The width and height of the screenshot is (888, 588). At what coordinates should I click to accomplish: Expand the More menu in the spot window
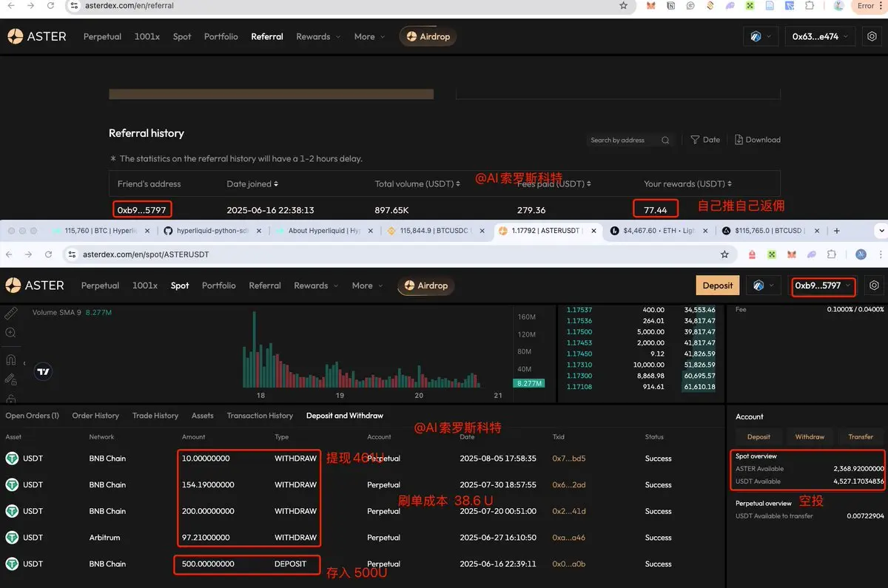coord(368,285)
